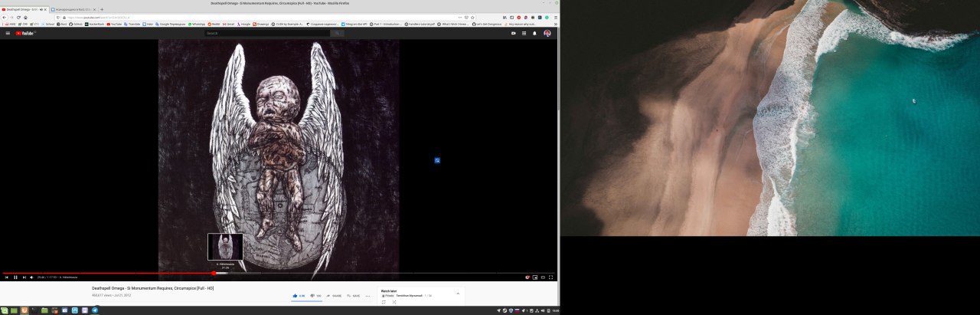Switch to the second Firefox tab
980x315 pixels.
[72, 9]
